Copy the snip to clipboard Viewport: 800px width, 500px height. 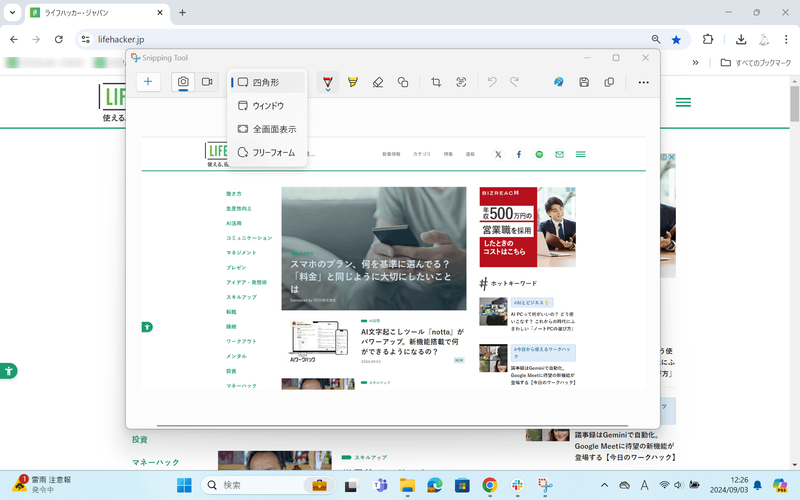[609, 82]
